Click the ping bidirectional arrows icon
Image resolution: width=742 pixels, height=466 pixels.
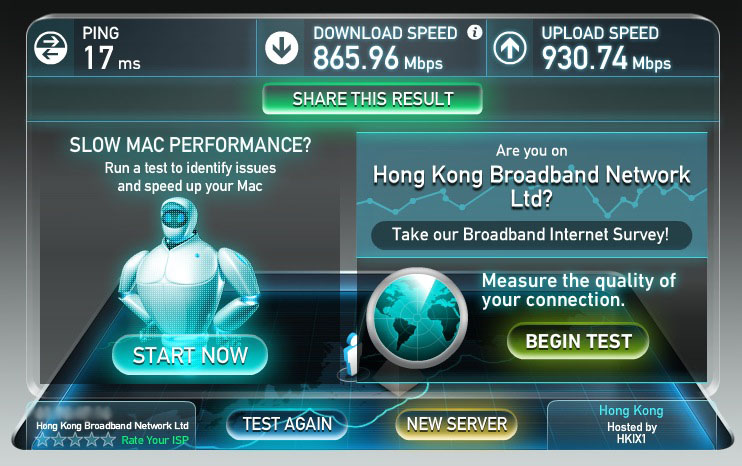(51, 48)
